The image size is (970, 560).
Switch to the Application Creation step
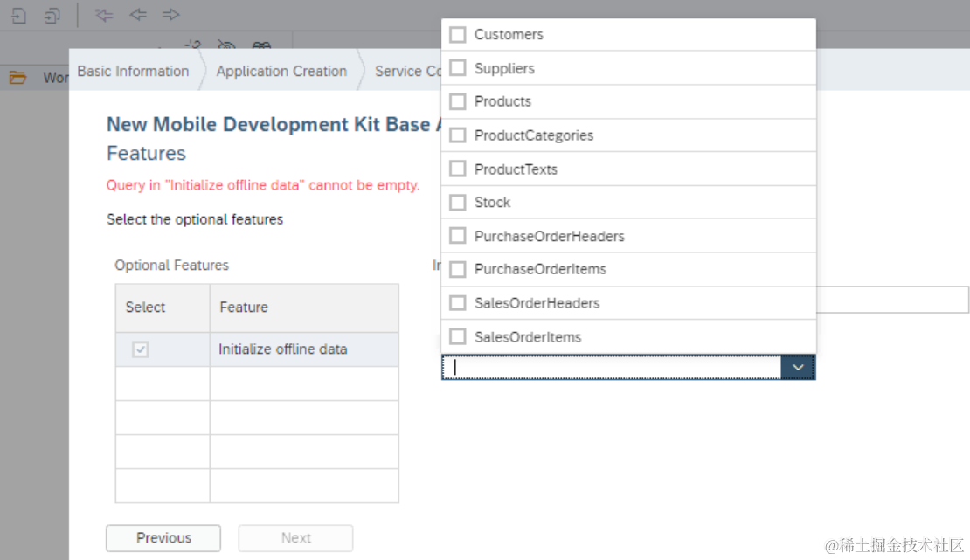(x=281, y=72)
